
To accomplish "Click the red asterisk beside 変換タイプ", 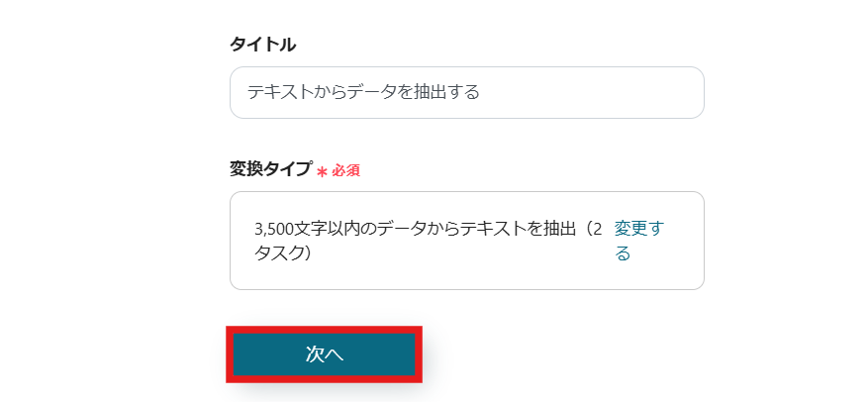I will (x=322, y=171).
